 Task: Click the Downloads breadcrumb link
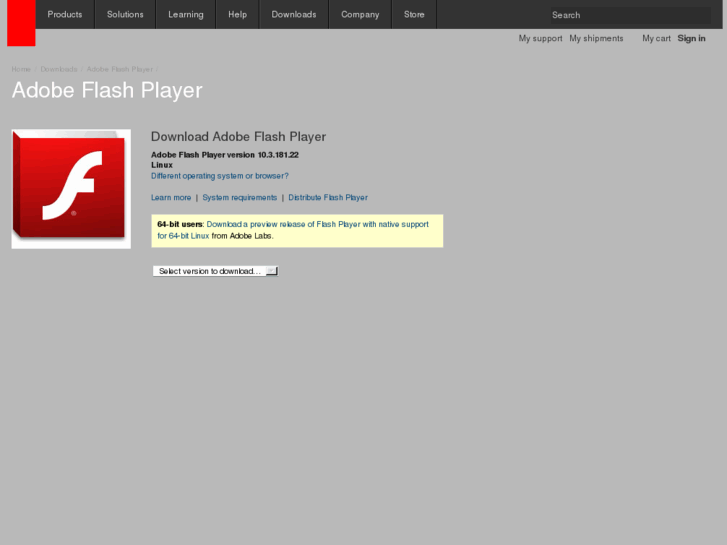(59, 69)
